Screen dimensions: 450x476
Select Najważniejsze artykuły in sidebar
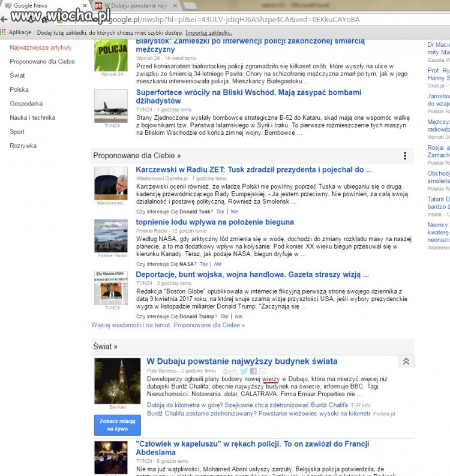point(41,48)
